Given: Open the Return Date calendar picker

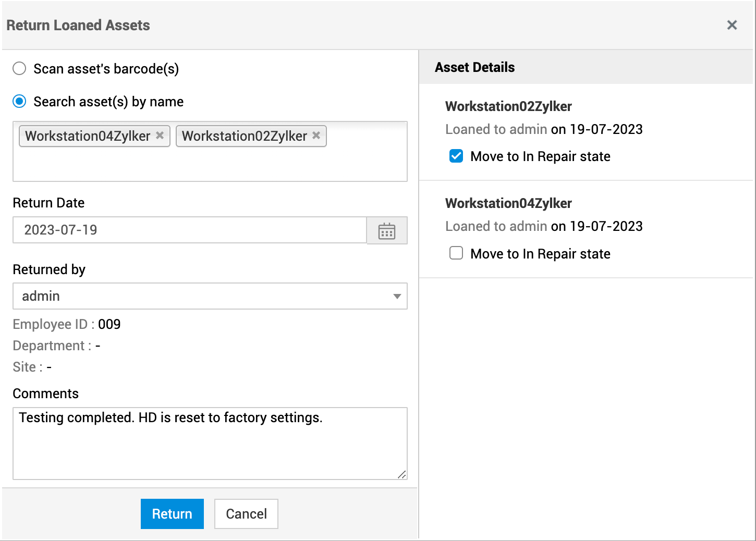Looking at the screenshot, I should [x=386, y=230].
